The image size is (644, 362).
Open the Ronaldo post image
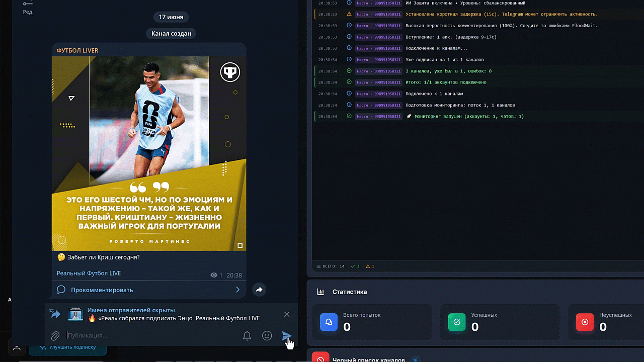(149, 153)
